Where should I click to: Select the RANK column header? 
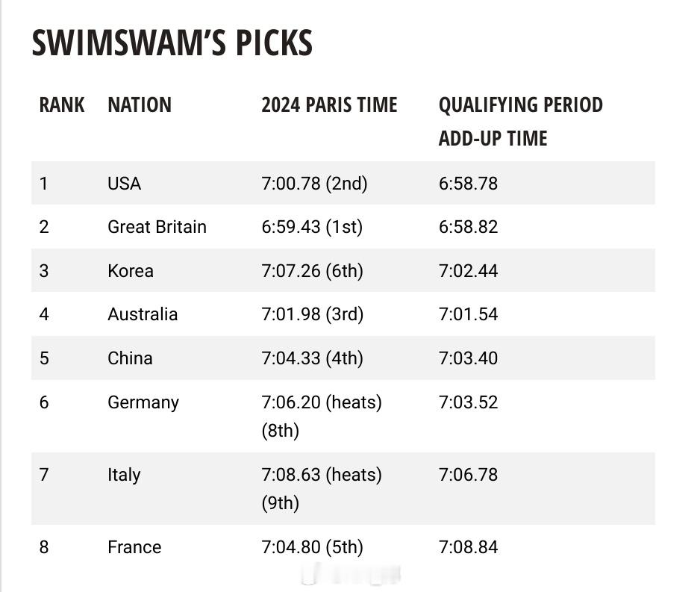[62, 105]
